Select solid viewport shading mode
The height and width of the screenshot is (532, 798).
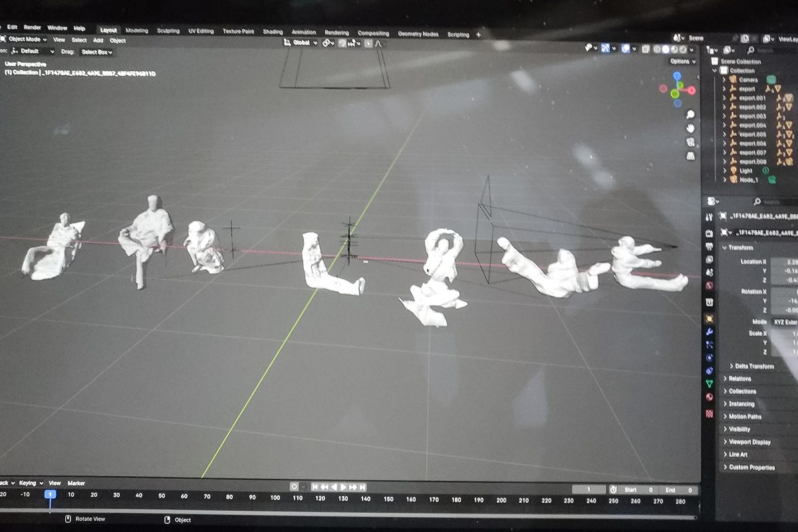click(666, 49)
